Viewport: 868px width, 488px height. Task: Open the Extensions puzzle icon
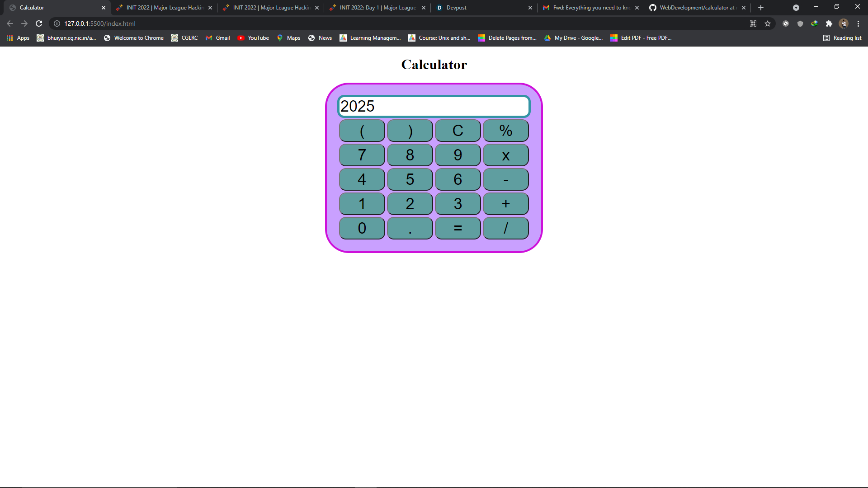(x=829, y=23)
